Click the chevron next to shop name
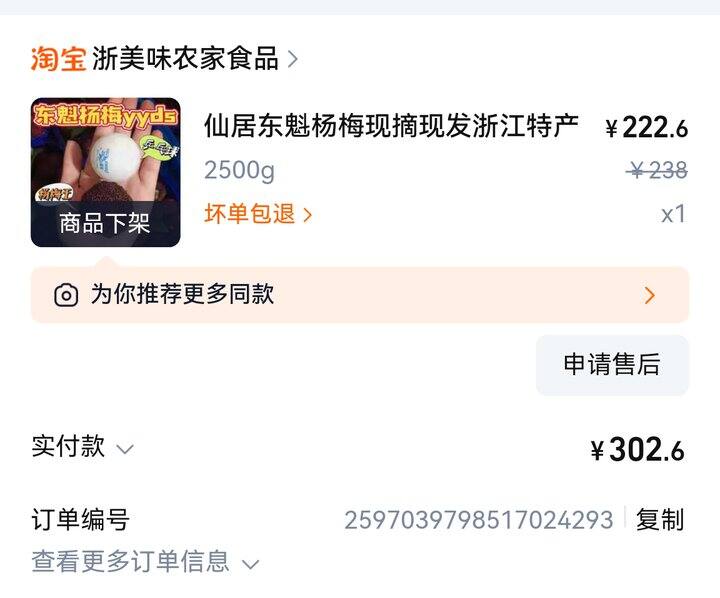 pyautogui.click(x=292, y=59)
